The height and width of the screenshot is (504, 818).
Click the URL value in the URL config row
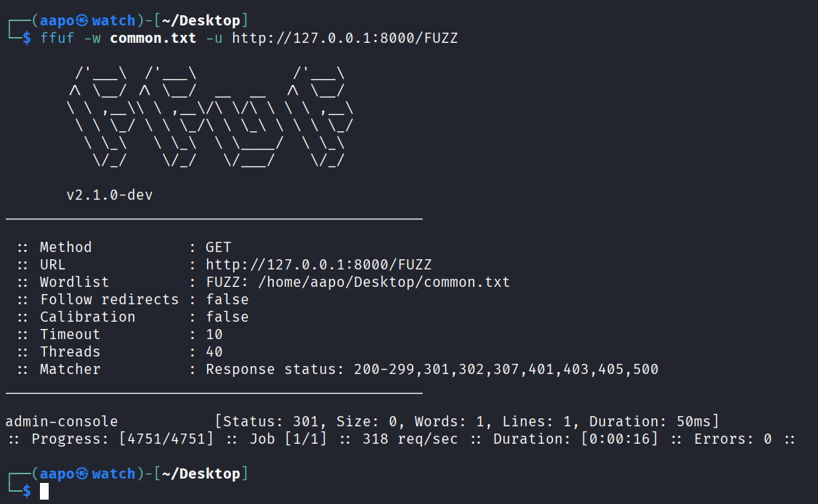[x=318, y=265]
